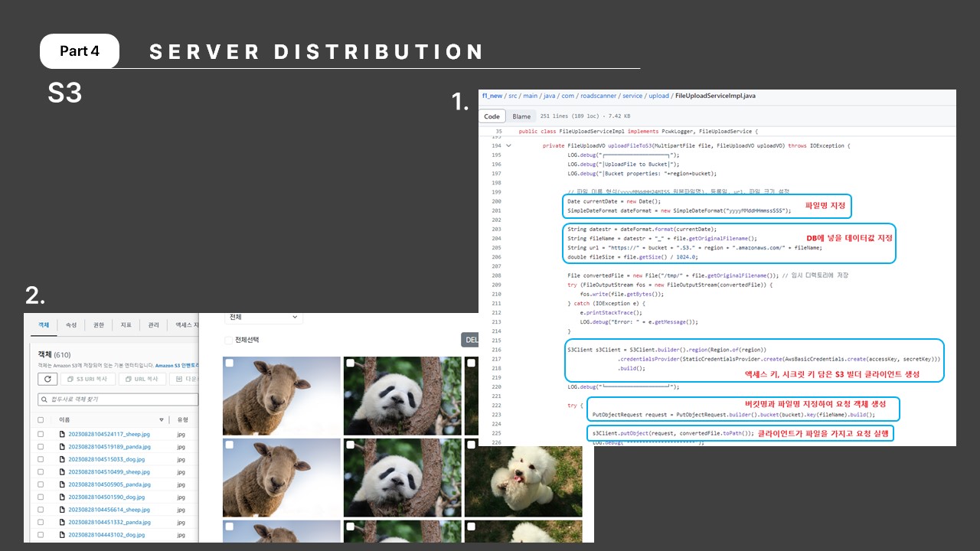
Task: Check the box for 20230828104519189_panda.jpg
Action: [x=41, y=447]
